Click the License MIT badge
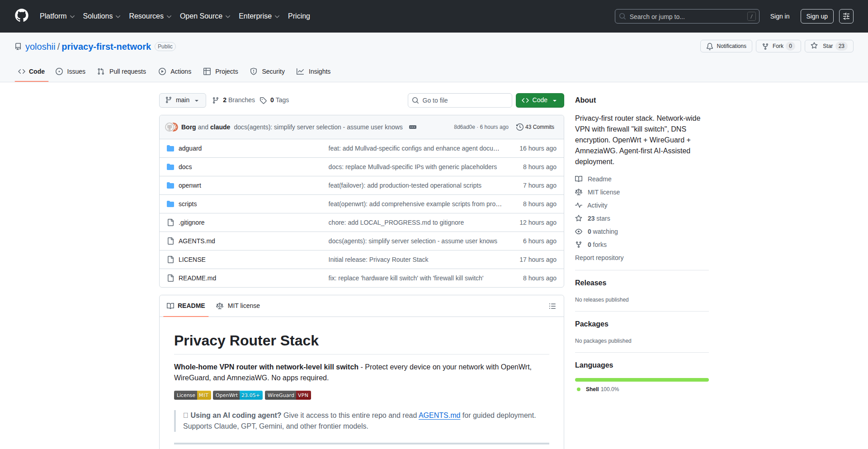Screen dimensions: 868x449 193,395
